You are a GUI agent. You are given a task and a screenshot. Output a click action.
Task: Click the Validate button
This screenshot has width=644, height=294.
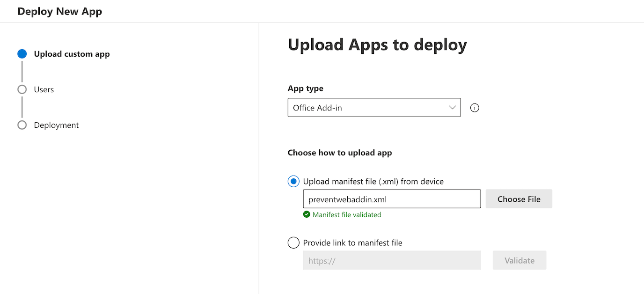(519, 260)
